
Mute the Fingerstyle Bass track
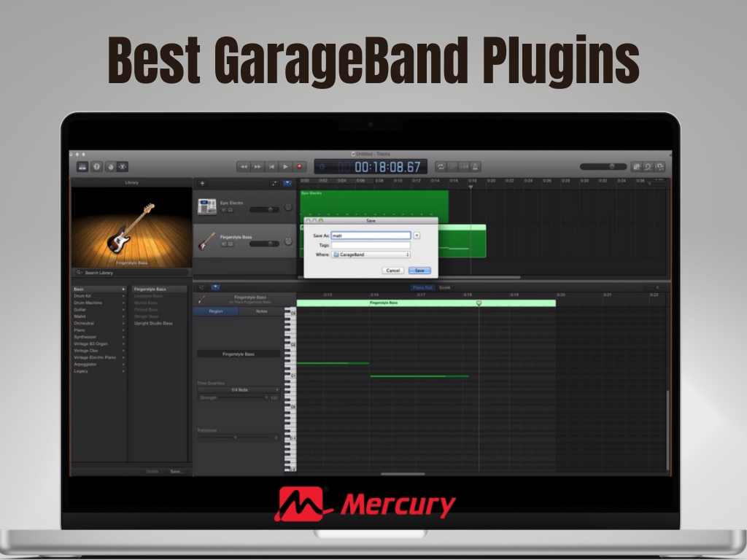click(x=224, y=244)
